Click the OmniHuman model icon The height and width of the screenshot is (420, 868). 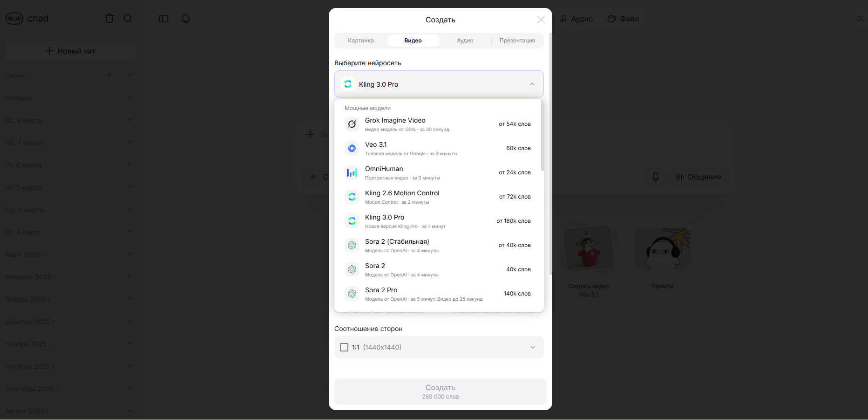(x=352, y=172)
